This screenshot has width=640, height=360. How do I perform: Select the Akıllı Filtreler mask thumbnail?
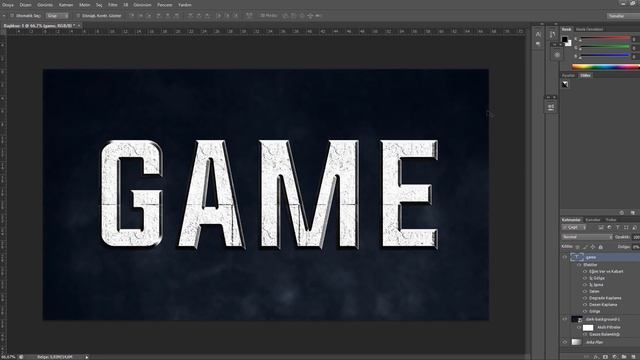[588, 327]
